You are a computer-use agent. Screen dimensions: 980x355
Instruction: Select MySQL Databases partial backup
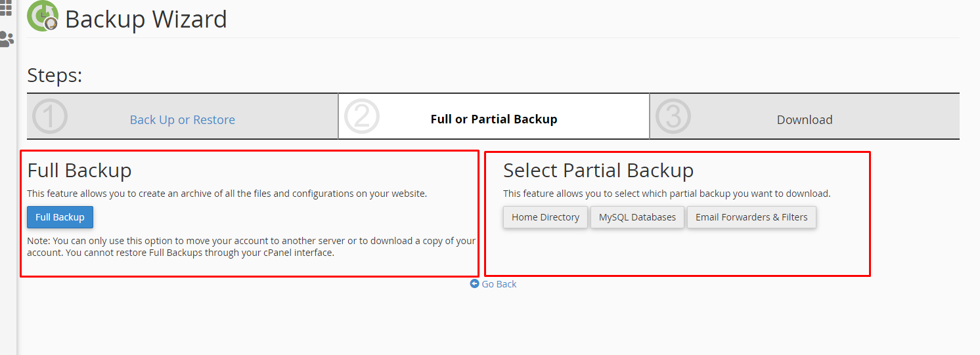click(x=637, y=217)
